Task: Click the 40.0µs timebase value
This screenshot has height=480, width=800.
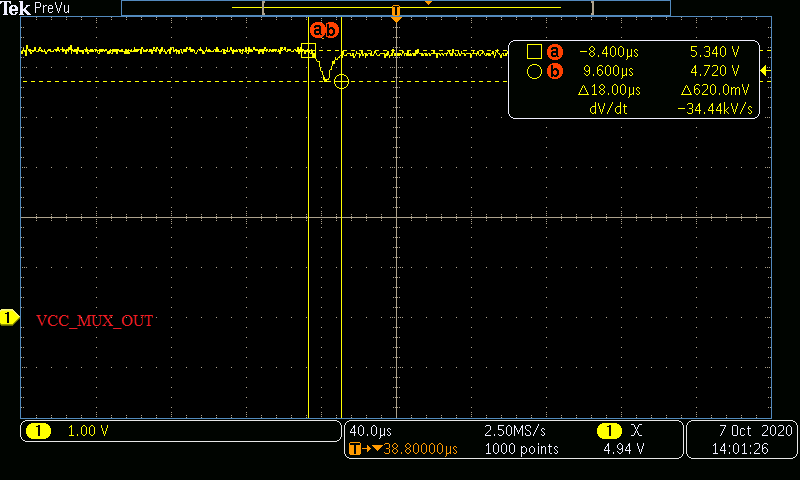Action: 370,431
